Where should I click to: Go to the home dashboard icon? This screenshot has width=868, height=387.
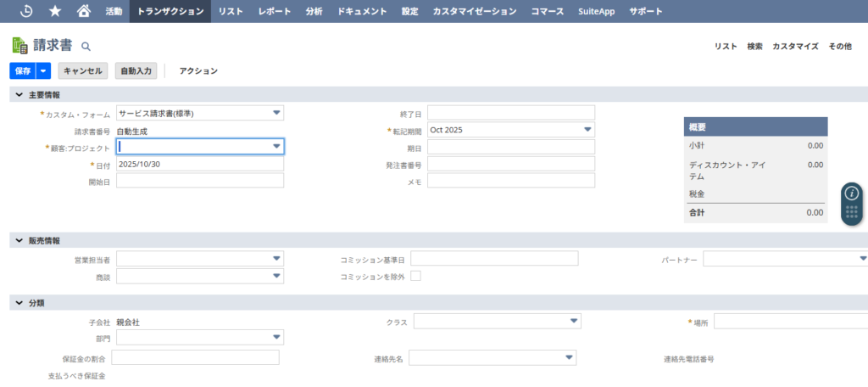83,11
